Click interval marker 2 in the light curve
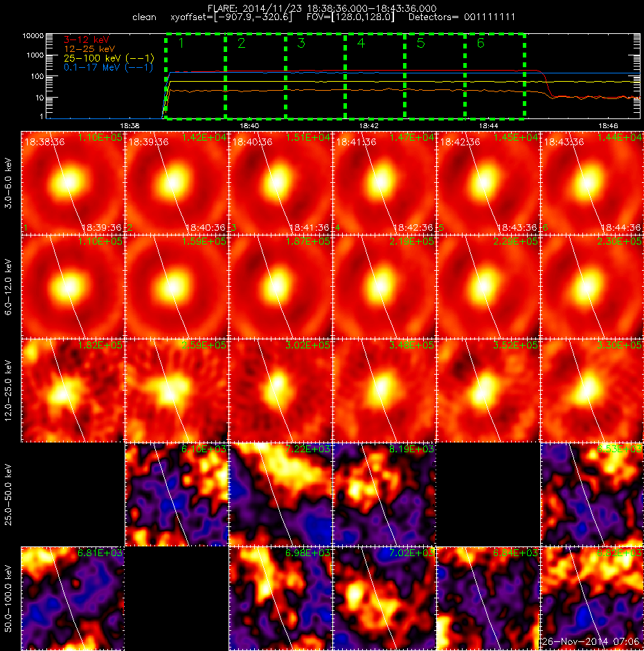The height and width of the screenshot is (651, 644). tap(241, 43)
